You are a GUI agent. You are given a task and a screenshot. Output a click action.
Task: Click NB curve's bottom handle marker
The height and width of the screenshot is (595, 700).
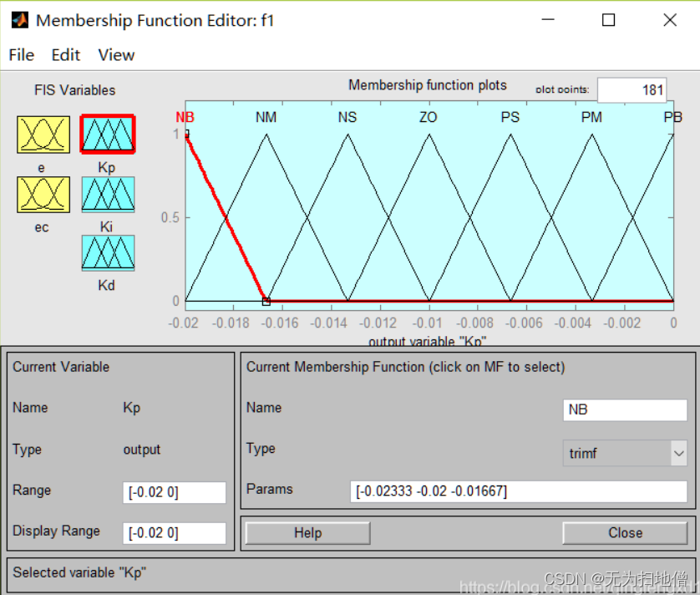pos(266,302)
